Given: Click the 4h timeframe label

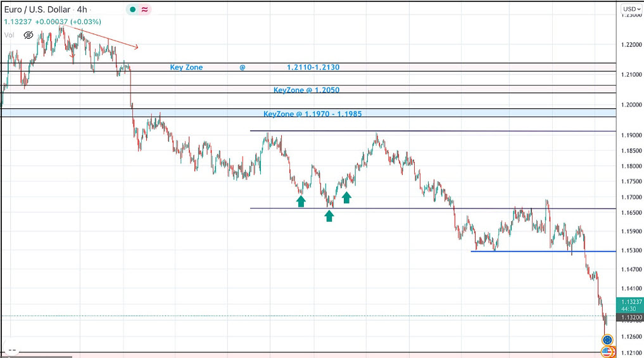Looking at the screenshot, I should [x=82, y=10].
